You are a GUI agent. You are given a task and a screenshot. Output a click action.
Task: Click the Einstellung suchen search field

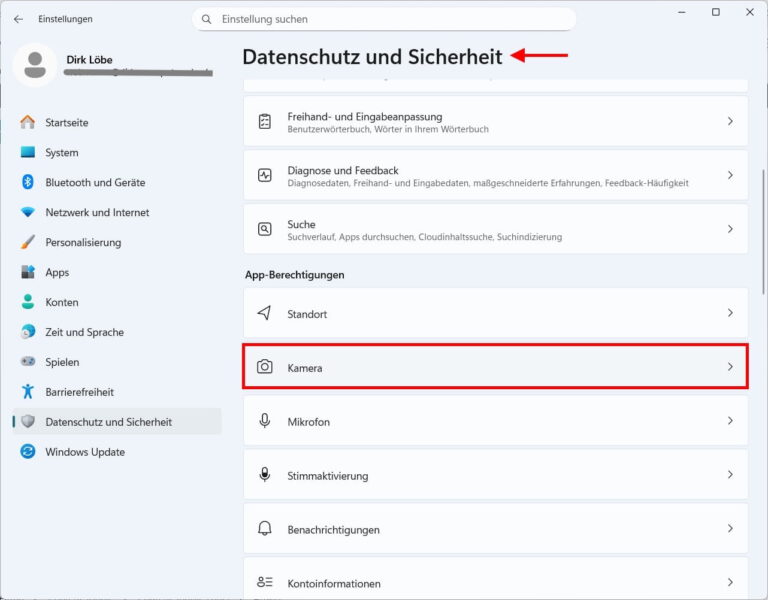[384, 19]
